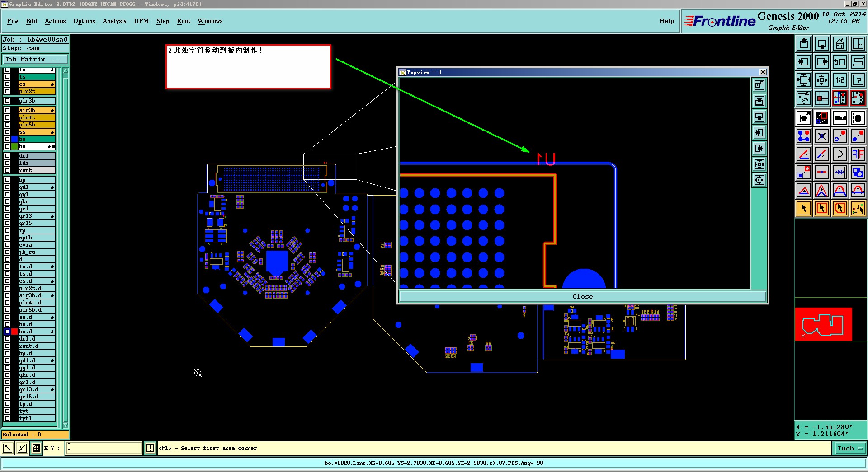Click the Job Matrix button

(36, 60)
